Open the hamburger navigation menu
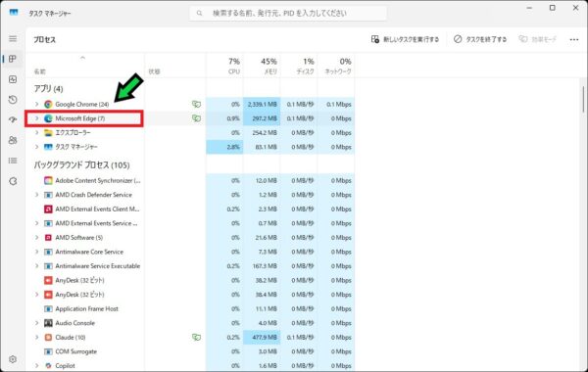Viewport: 588px width, 372px height. 13,38
